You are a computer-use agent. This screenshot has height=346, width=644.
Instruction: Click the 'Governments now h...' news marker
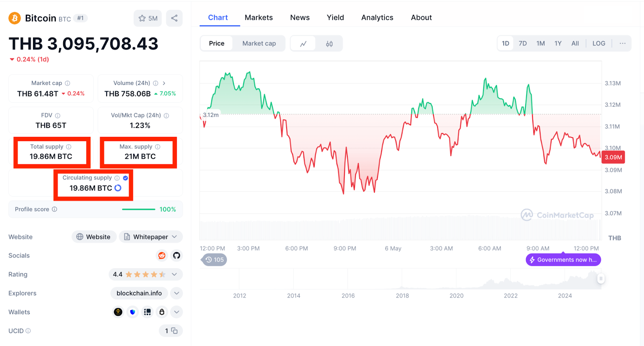pyautogui.click(x=563, y=260)
